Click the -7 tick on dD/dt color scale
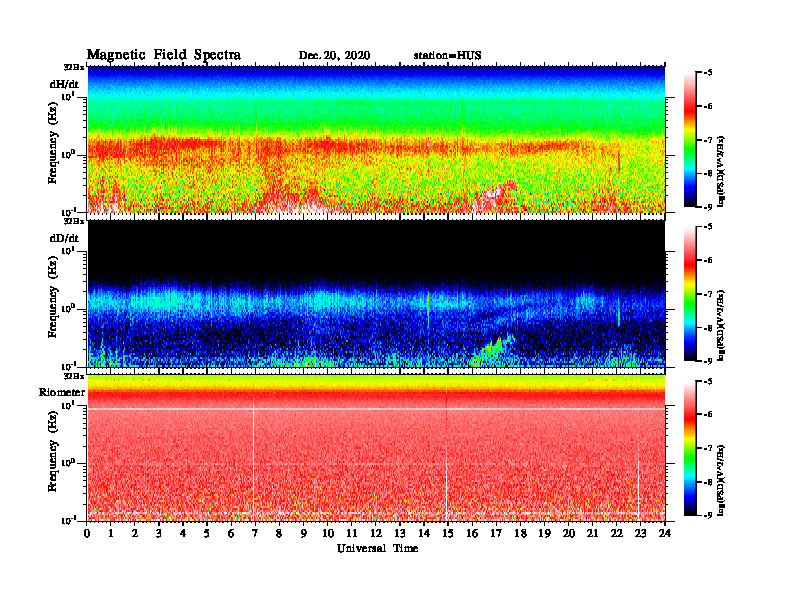792x612 pixels. 709,294
